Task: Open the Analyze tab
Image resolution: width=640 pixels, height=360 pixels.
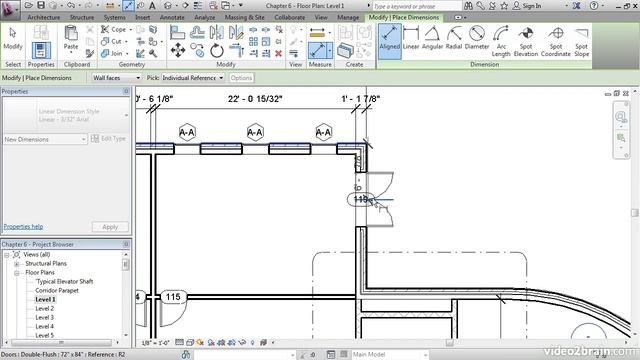Action: tap(204, 17)
